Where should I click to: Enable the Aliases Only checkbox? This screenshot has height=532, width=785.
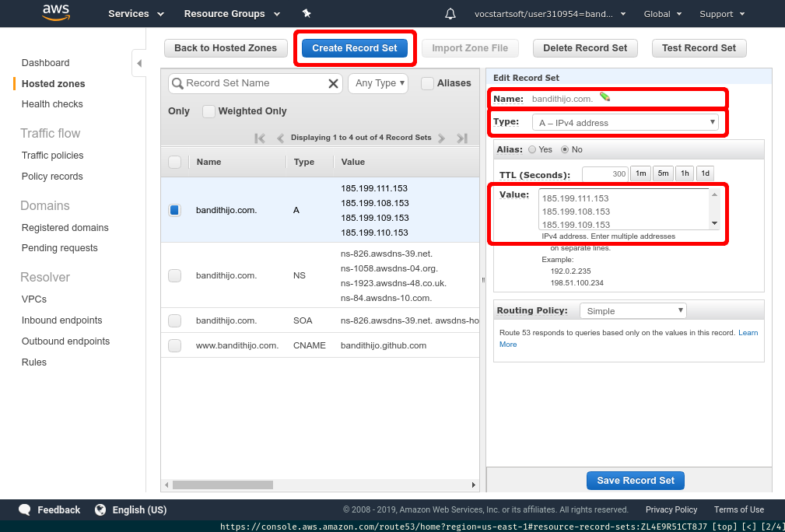pyautogui.click(x=427, y=83)
